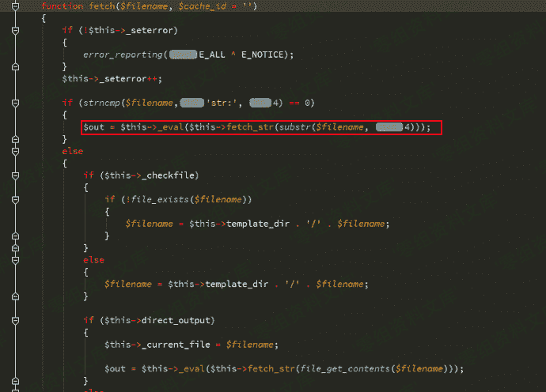Click the _current_file property
This screenshot has height=392, width=546.
176,345
